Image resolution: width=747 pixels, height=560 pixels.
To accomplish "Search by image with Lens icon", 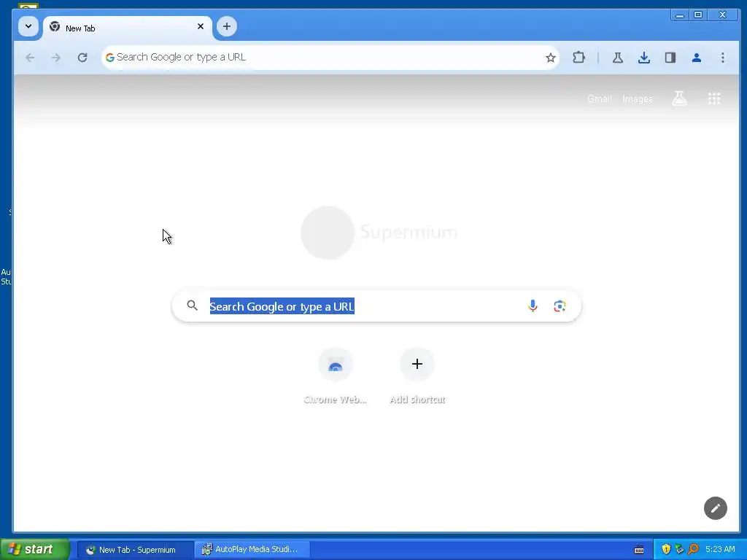I will pyautogui.click(x=560, y=306).
